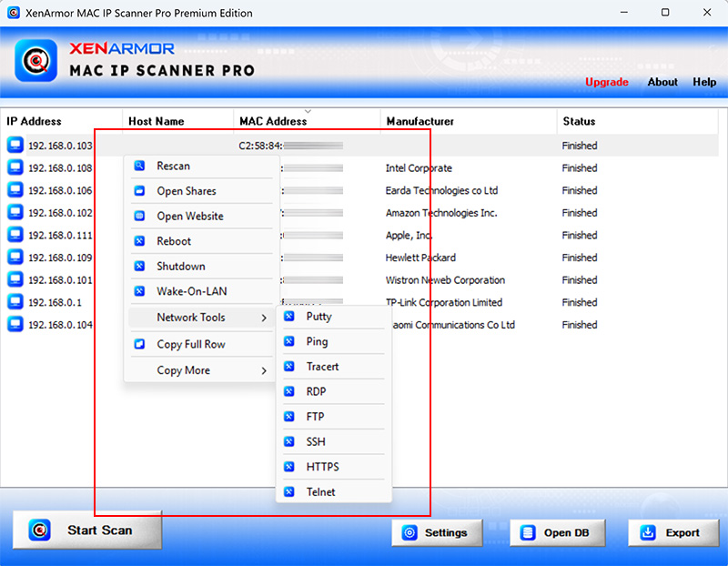Viewport: 728px width, 566px height.
Task: Click the Open Shares folder icon
Action: click(139, 191)
